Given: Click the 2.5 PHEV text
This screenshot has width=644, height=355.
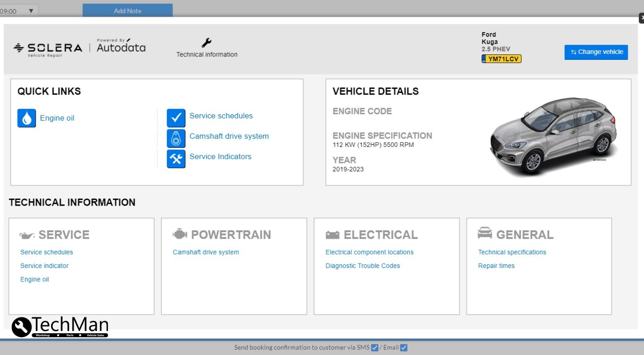Looking at the screenshot, I should pyautogui.click(x=496, y=49).
